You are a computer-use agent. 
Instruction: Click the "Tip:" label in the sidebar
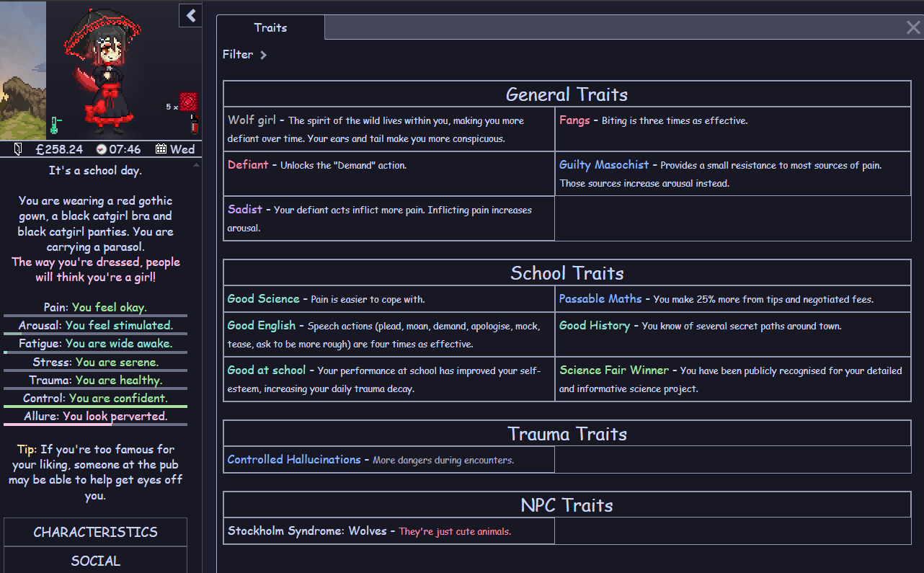27,450
